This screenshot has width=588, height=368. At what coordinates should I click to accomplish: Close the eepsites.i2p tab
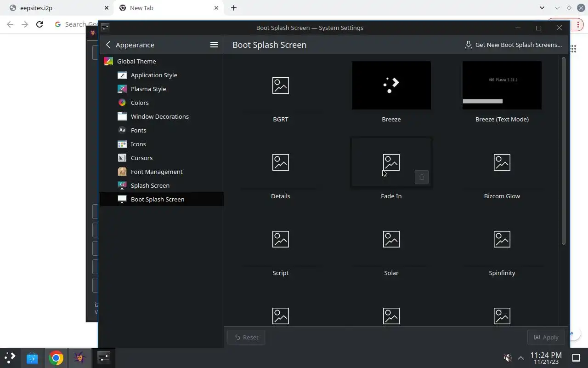point(107,8)
